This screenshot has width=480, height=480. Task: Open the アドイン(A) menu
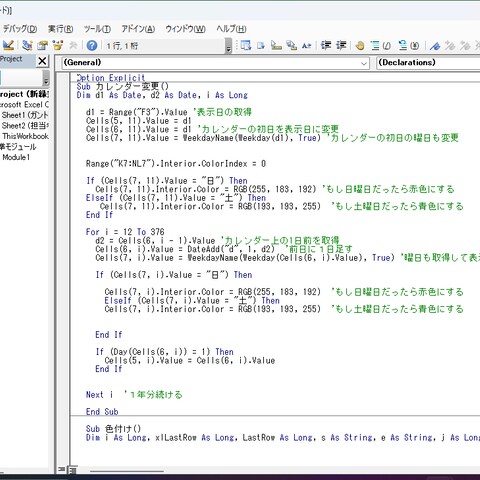(138, 29)
